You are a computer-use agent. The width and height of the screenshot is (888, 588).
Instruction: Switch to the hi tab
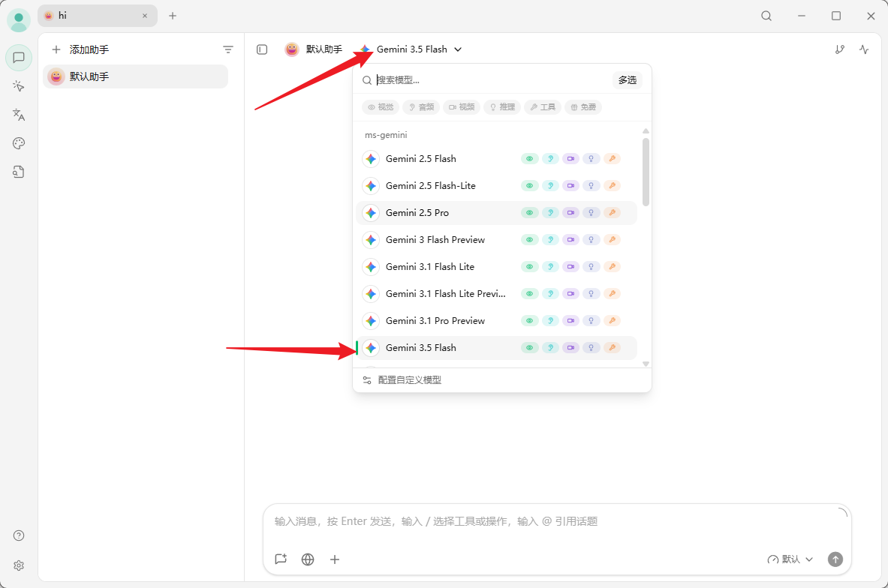(x=98, y=16)
